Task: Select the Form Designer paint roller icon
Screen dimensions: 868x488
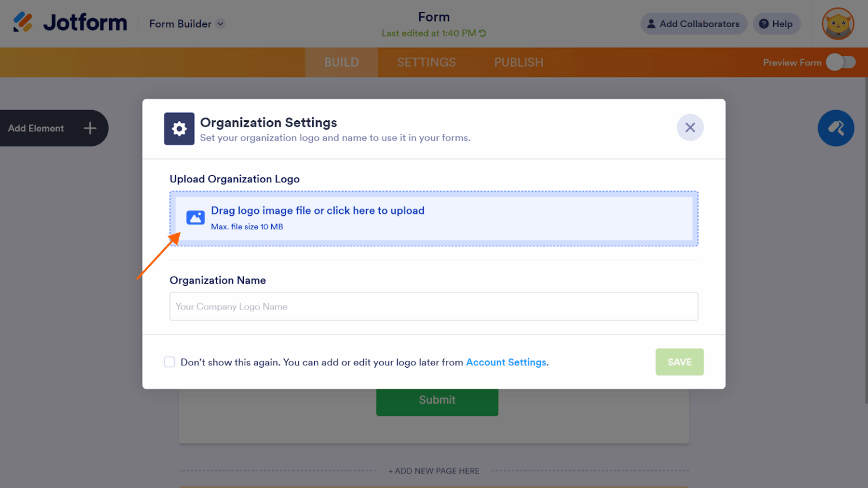Action: click(x=836, y=128)
